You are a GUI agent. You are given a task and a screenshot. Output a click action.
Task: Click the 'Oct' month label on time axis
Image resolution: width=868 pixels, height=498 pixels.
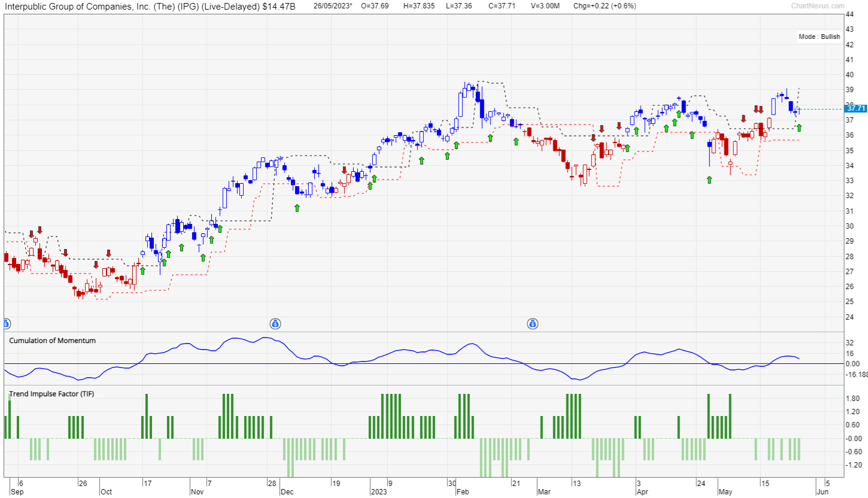(106, 492)
